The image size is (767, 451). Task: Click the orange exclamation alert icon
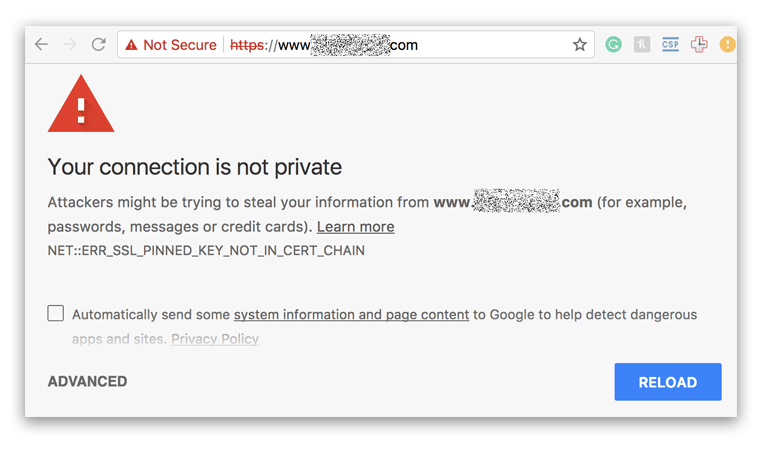(x=727, y=45)
